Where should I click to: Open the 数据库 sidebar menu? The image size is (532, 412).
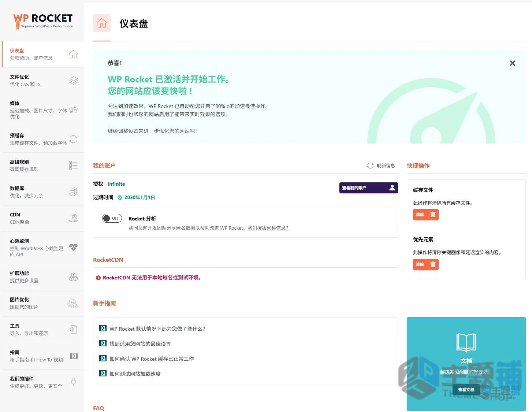coord(43,192)
